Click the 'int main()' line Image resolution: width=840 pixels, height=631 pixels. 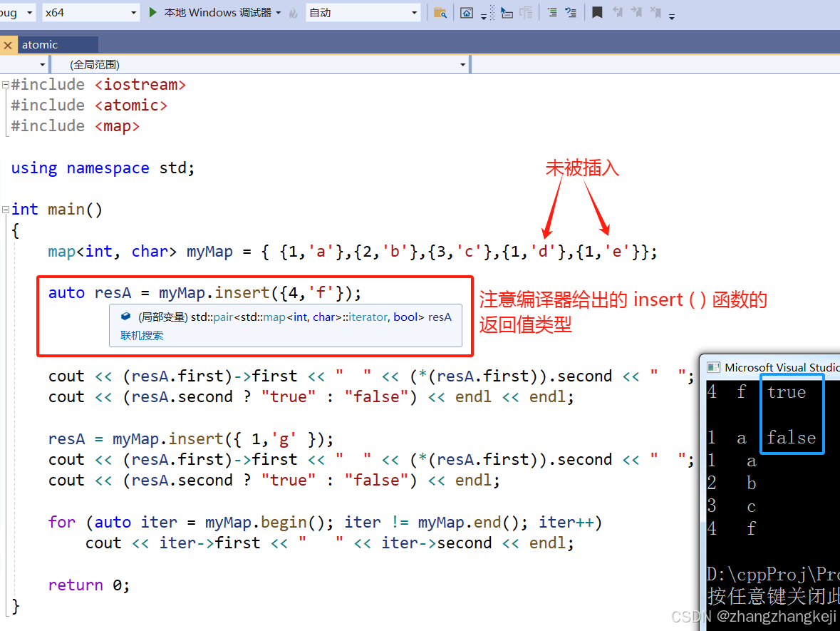tap(57, 210)
